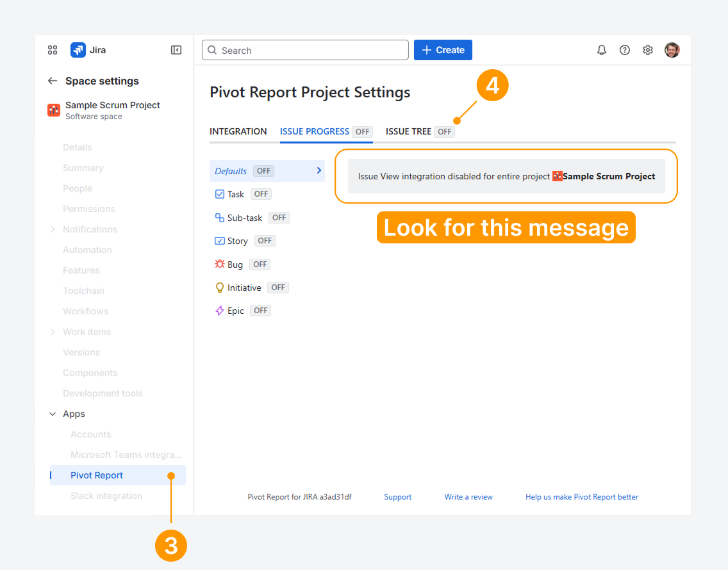Open Toolchain in the sidebar
The height and width of the screenshot is (570, 728).
(x=83, y=291)
